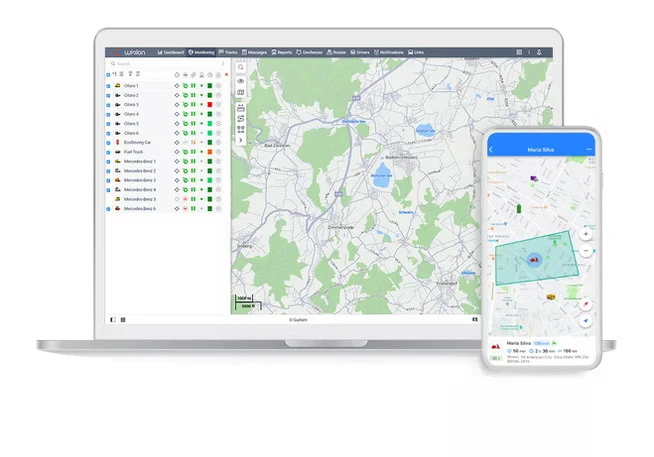
Task: Click the Wialon logo in the top bar
Action: click(130, 52)
